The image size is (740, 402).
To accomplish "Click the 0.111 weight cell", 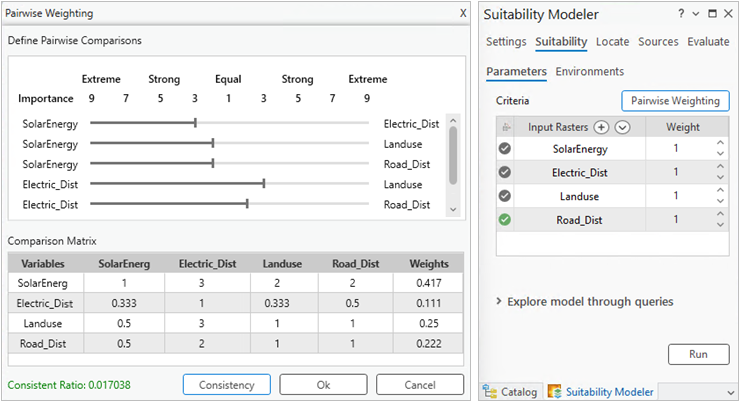I will (429, 303).
